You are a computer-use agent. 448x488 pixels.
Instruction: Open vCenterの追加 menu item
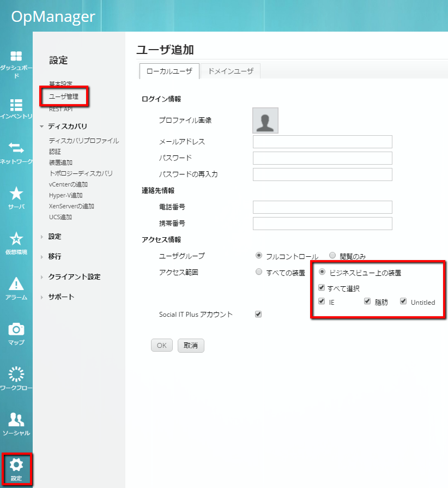pos(69,184)
